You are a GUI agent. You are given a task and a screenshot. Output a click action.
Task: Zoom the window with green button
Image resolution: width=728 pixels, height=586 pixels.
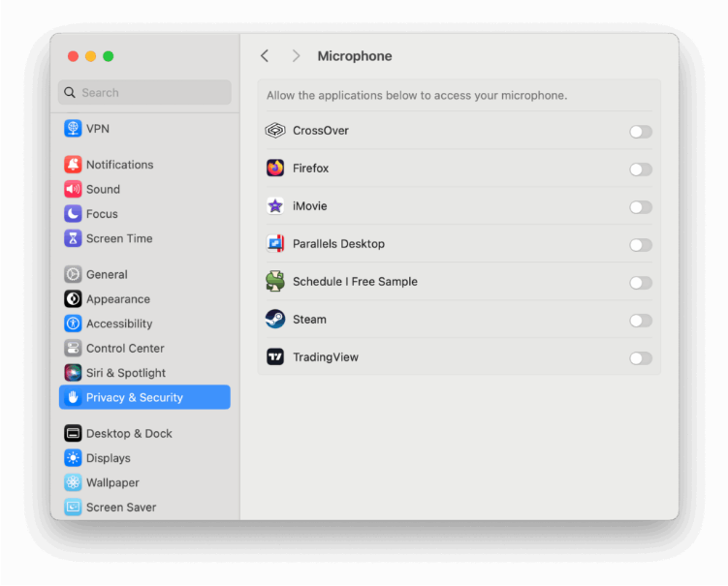coord(109,56)
